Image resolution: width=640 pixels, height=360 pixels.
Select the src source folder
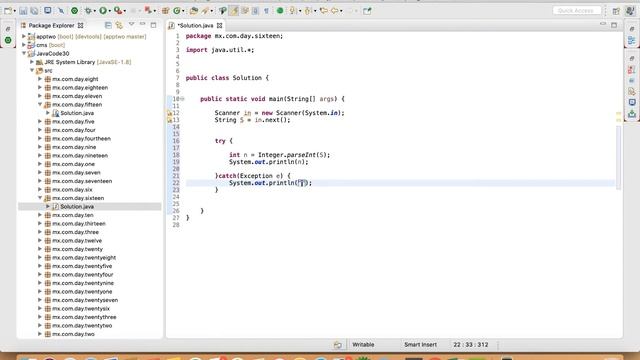tap(48, 71)
